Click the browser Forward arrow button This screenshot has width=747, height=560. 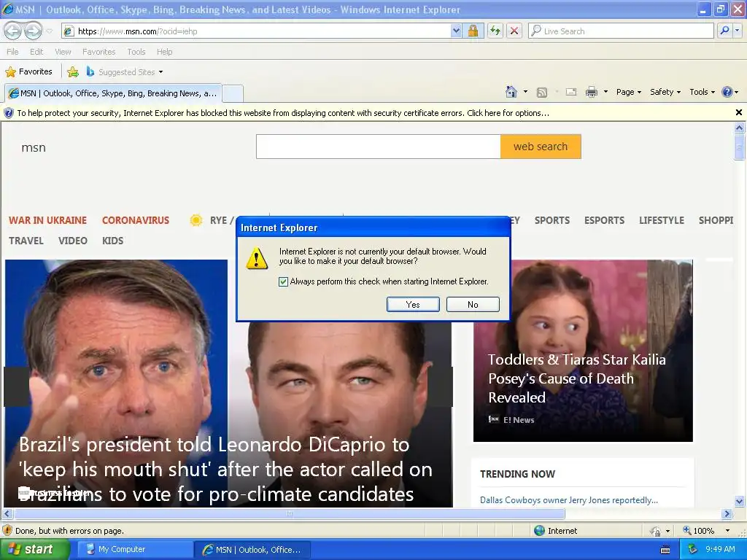tap(33, 31)
